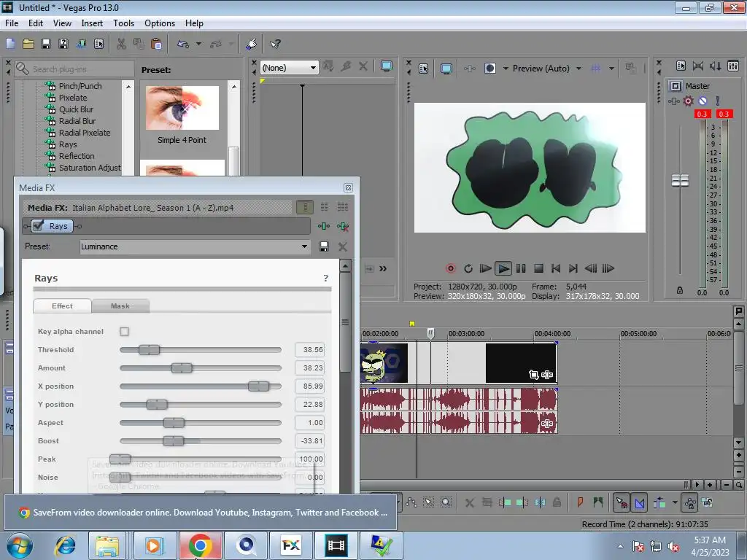Click the Simple 4 Point preset thumbnail
Image resolution: width=747 pixels, height=560 pixels.
click(x=182, y=108)
